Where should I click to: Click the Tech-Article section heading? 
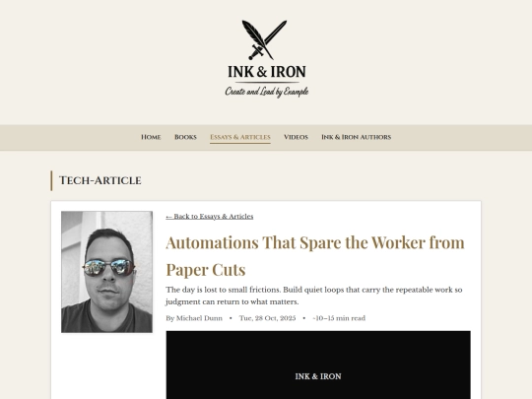[100, 180]
